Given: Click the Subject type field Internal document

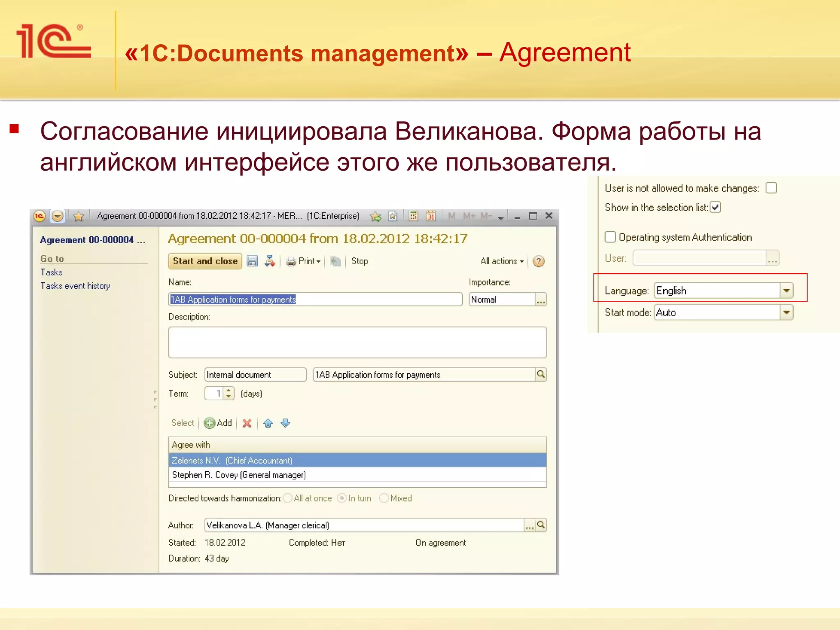Looking at the screenshot, I should pos(255,374).
